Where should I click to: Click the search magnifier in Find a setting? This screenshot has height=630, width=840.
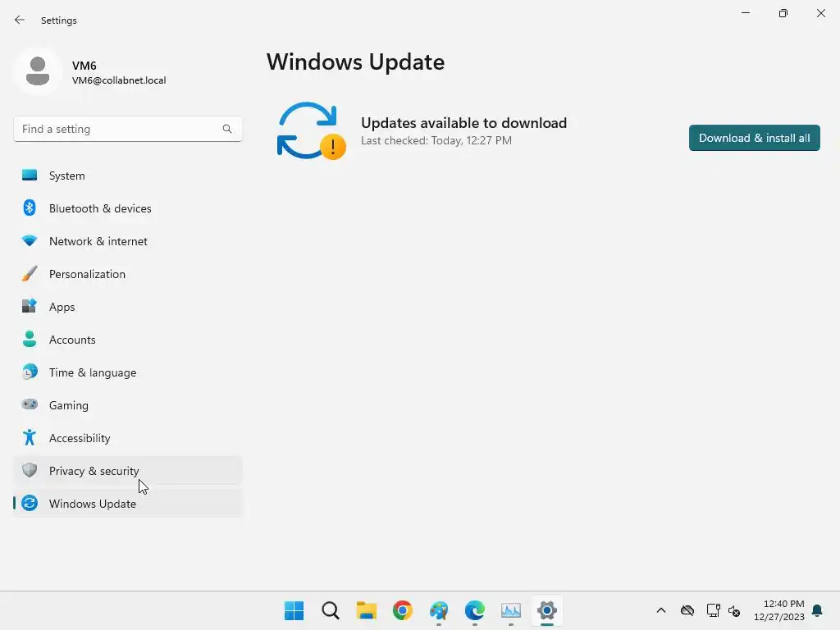(x=227, y=129)
